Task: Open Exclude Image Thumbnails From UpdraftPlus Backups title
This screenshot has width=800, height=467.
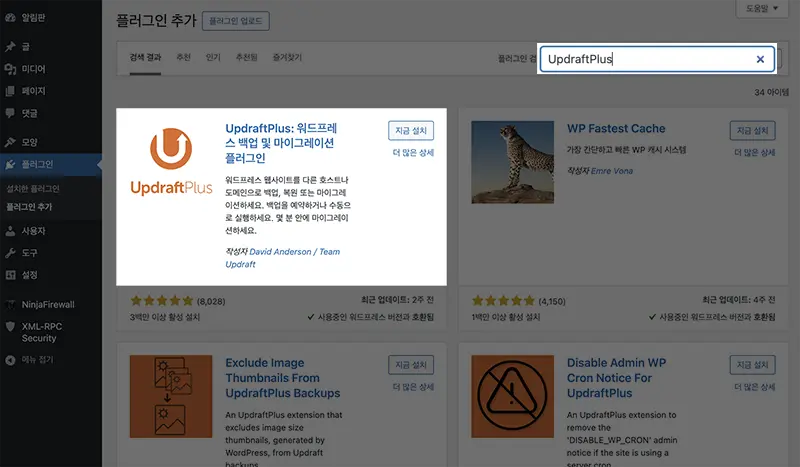Action: 283,378
